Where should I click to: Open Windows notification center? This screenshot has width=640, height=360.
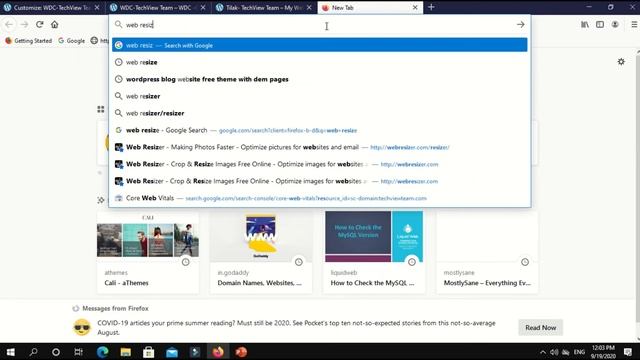point(628,352)
